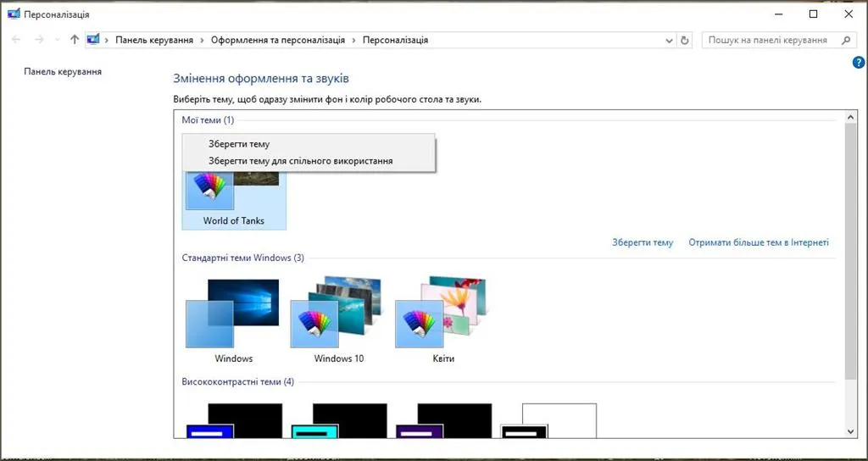Click the scrollbar up arrow in themes list

(851, 116)
